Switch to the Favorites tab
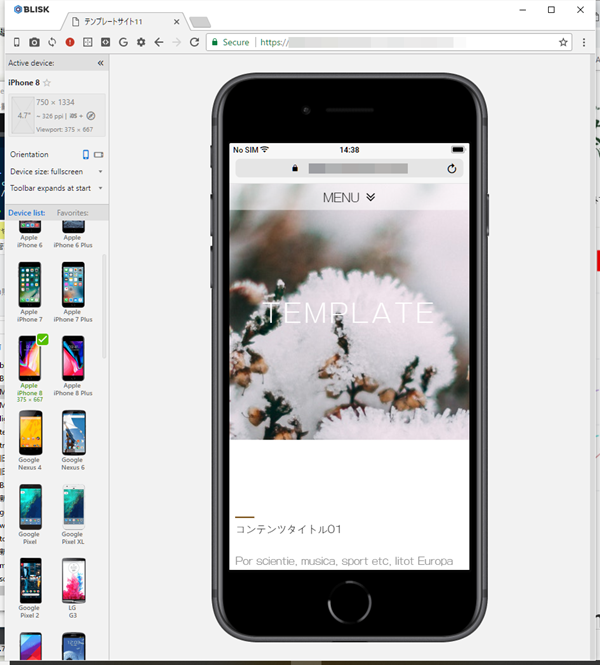The height and width of the screenshot is (665, 600). [x=73, y=212]
